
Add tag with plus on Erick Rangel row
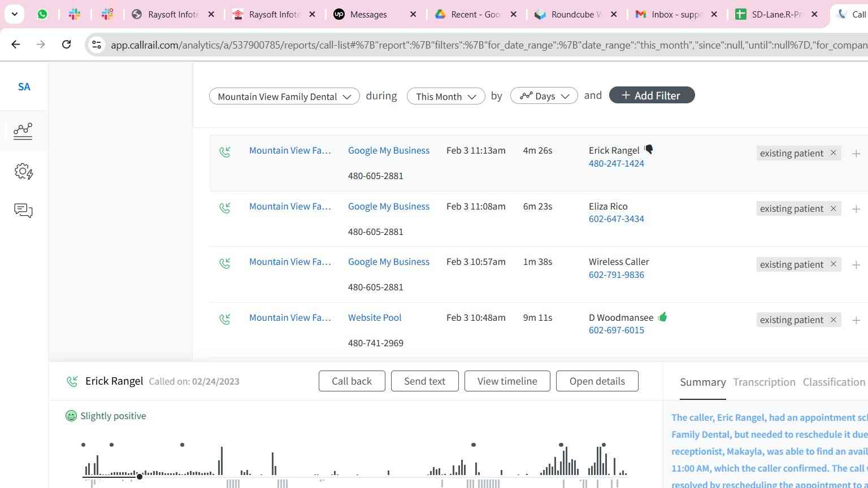tap(856, 154)
